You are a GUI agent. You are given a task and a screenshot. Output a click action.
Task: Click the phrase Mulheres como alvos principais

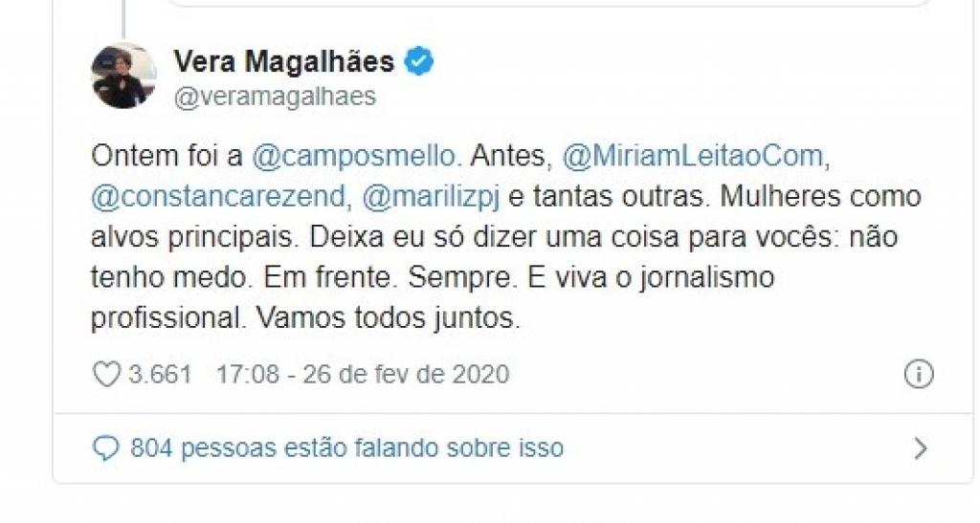point(506,217)
